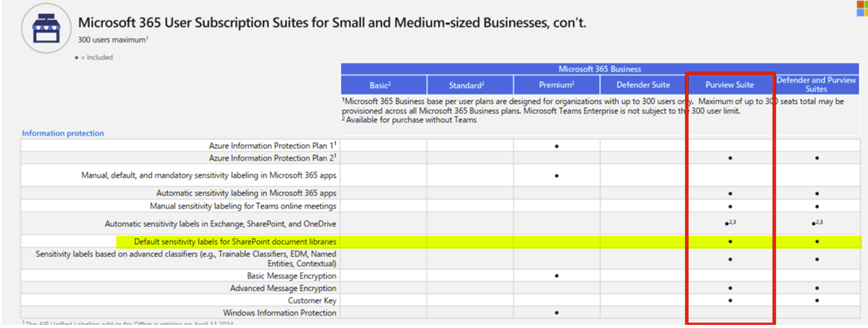This screenshot has height=328, width=868.
Task: Click 'Automatic sensitivity labels in Exchange, SharePoint, and OneDrive'
Action: click(220, 224)
